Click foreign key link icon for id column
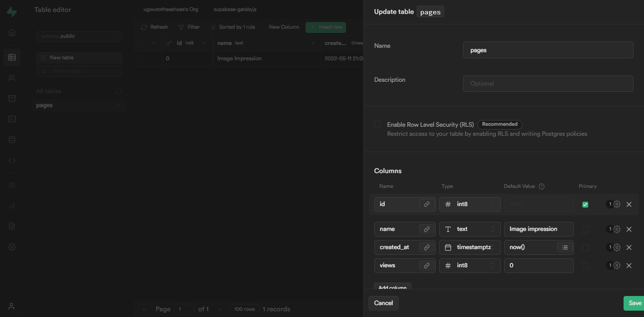 pyautogui.click(x=427, y=204)
